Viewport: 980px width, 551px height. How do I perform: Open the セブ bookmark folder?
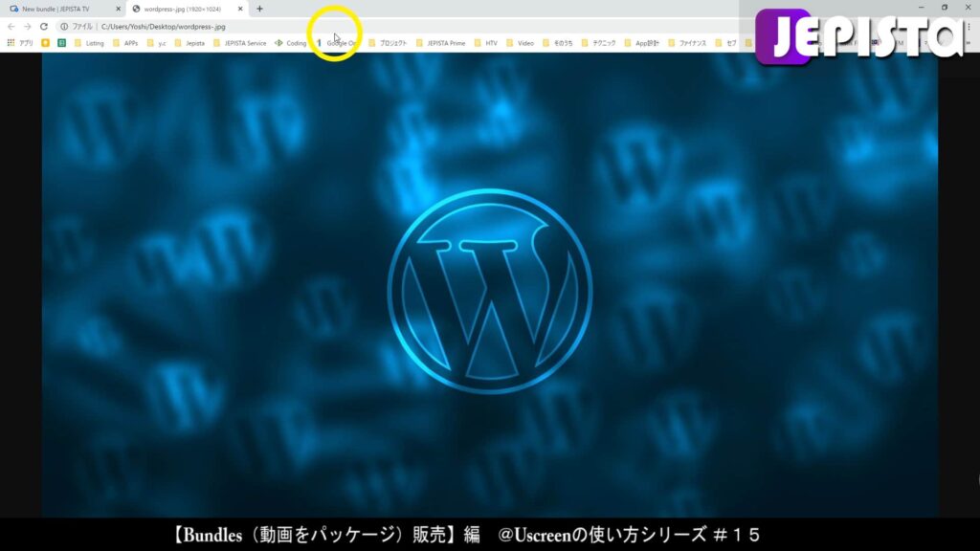coord(725,43)
